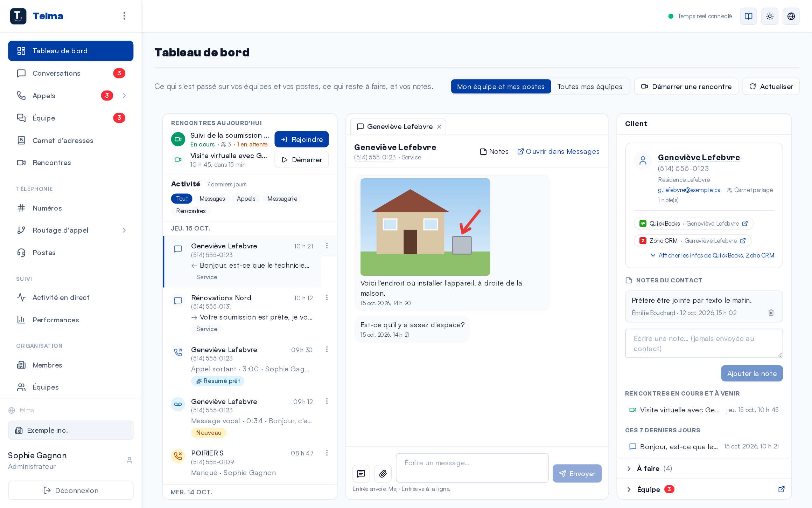Image resolution: width=812 pixels, height=508 pixels.
Task: Click Démarrer une rencontre button
Action: click(686, 87)
